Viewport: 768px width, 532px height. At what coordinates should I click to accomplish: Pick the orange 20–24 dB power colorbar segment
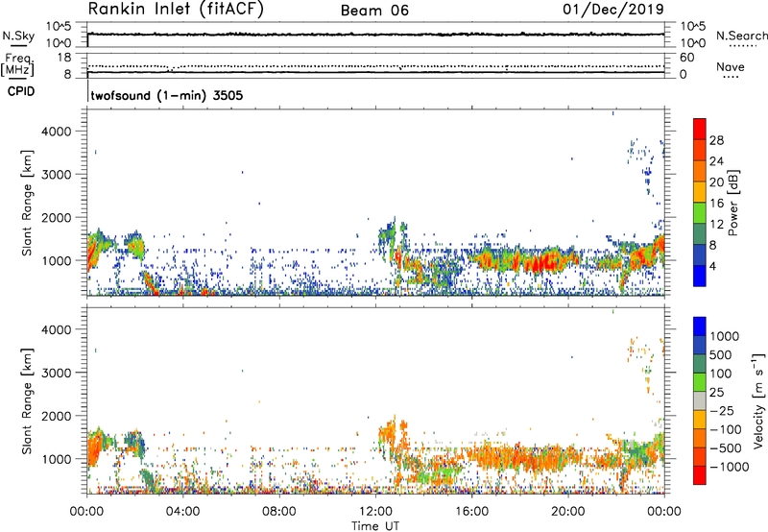[700, 171]
